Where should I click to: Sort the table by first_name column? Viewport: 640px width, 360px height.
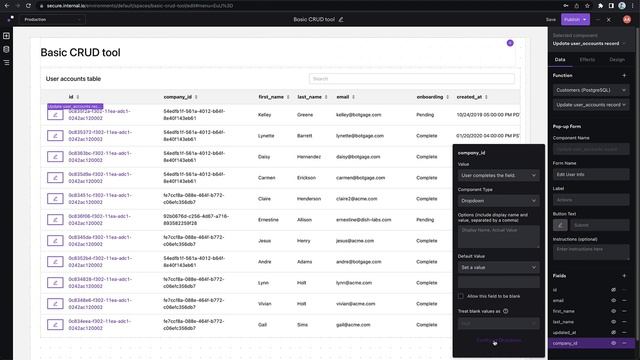[288, 97]
